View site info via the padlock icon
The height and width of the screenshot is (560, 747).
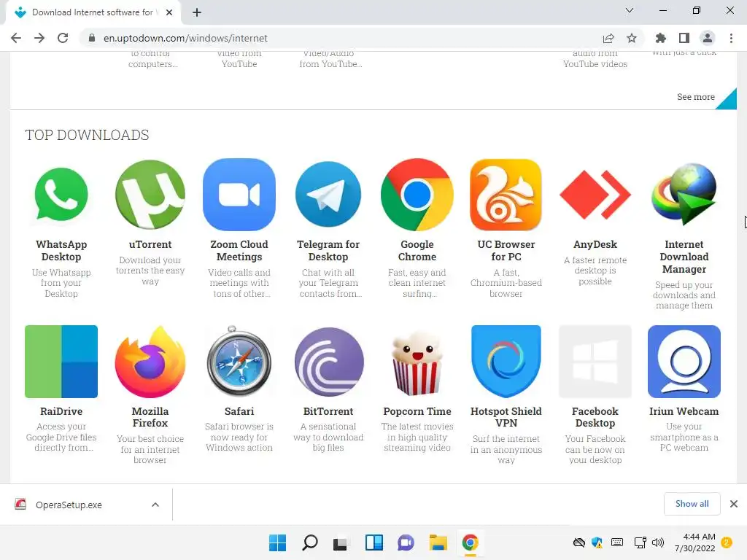coord(92,38)
